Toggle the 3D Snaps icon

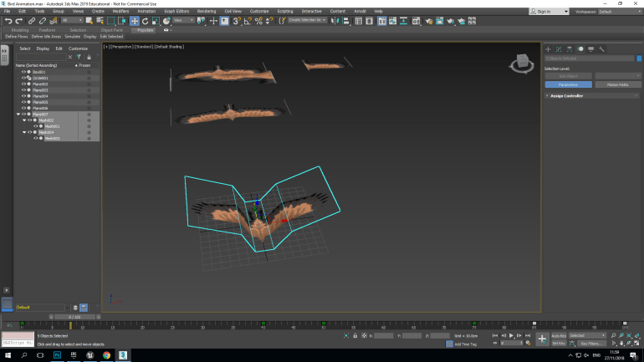click(x=237, y=21)
